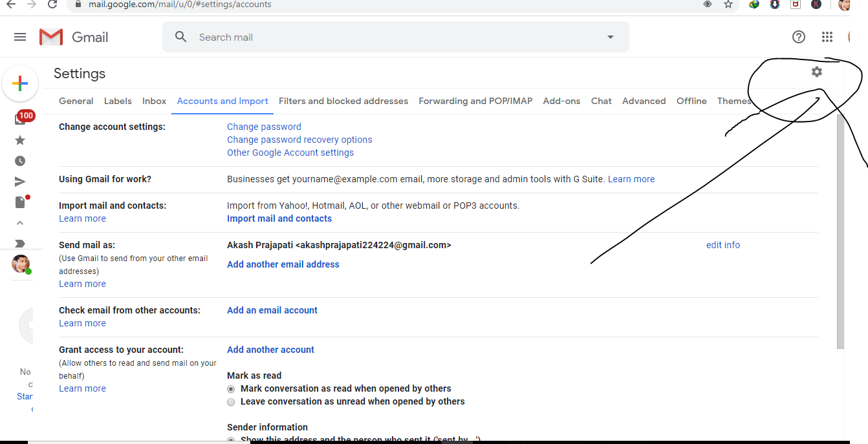Switch to the Offline tab

pos(691,101)
